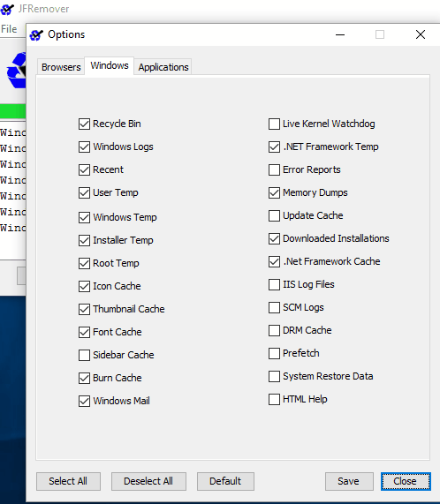Enable Update Cache cleaning

pos(274,215)
